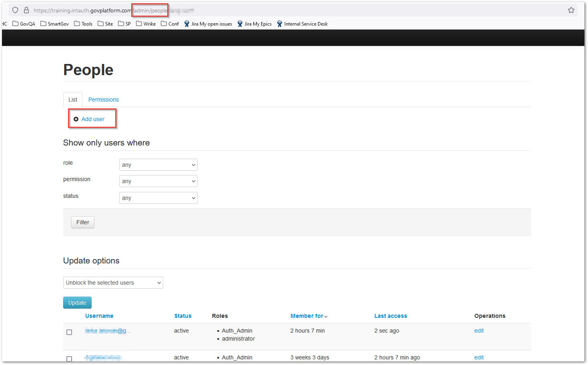The height and width of the screenshot is (365, 588).
Task: Open the Internal Service Desk bookmark
Action: (x=302, y=24)
